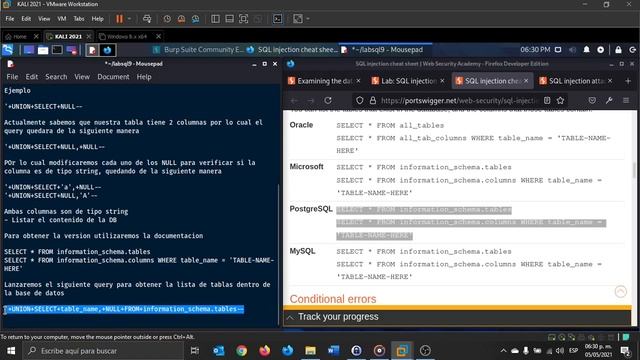This screenshot has width=640, height=360.
Task: Go back in Firefox
Action: 294,100
